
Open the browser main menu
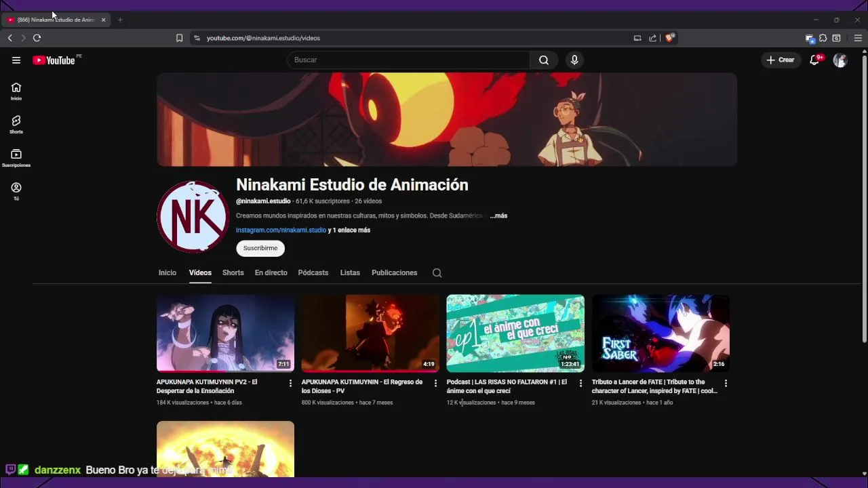(x=858, y=38)
